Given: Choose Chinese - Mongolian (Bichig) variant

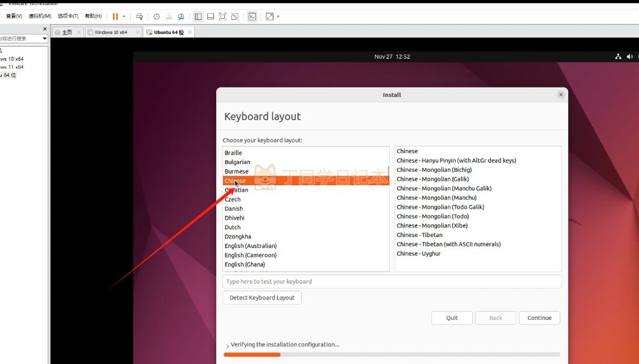Looking at the screenshot, I should point(477,170).
